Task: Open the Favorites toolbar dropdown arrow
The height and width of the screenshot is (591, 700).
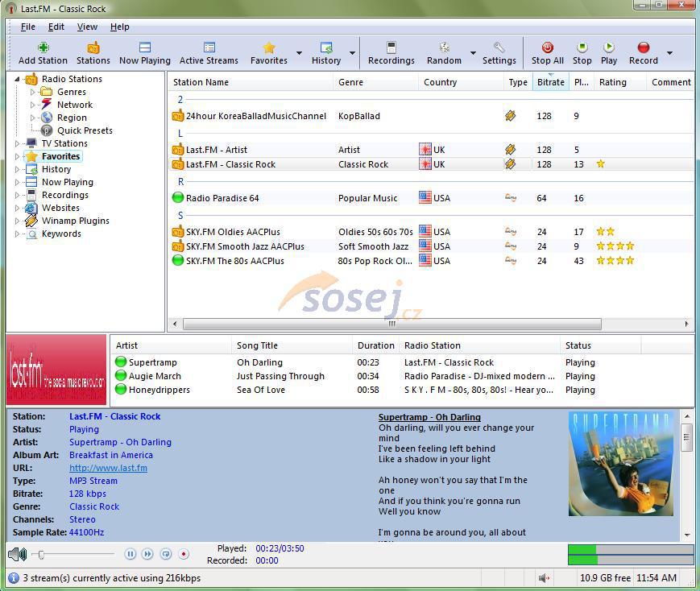Action: 299,53
